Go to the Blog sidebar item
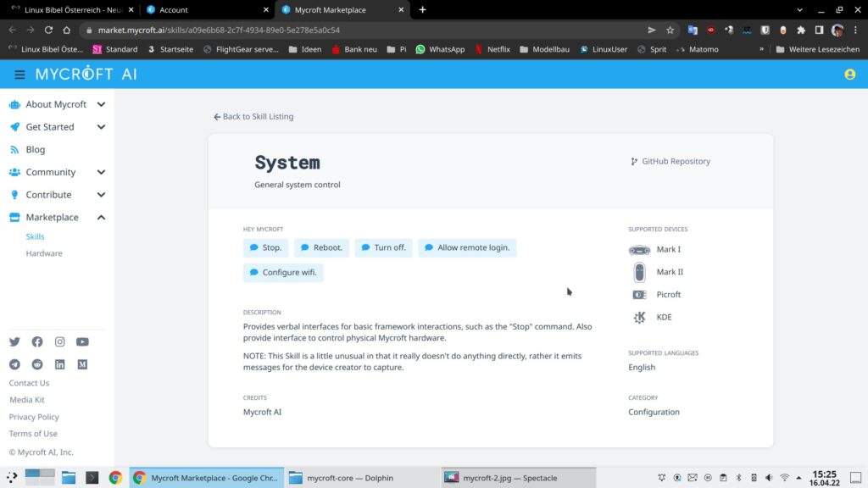The image size is (868, 488). pos(35,149)
